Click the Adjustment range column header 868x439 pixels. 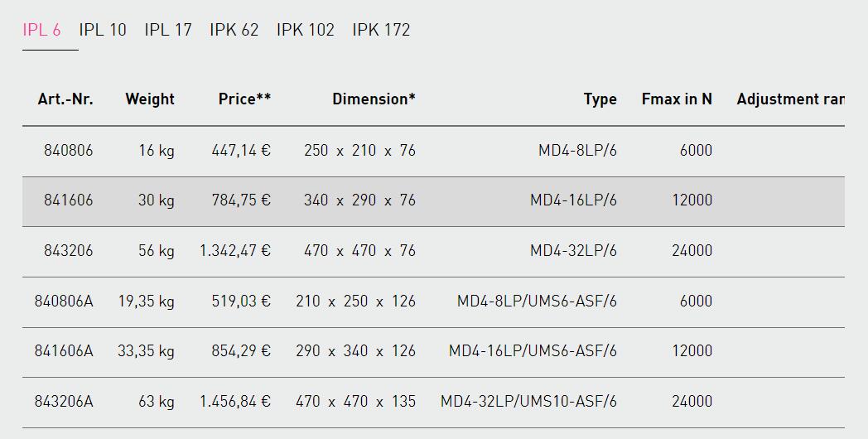790,99
